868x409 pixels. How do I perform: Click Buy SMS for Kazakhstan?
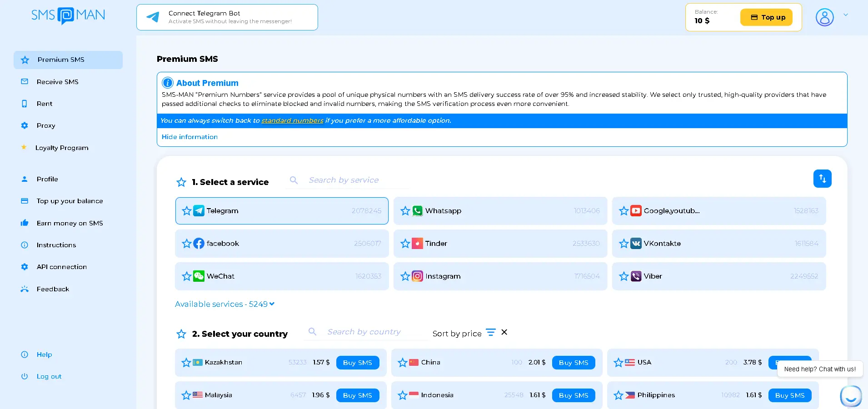coord(358,363)
